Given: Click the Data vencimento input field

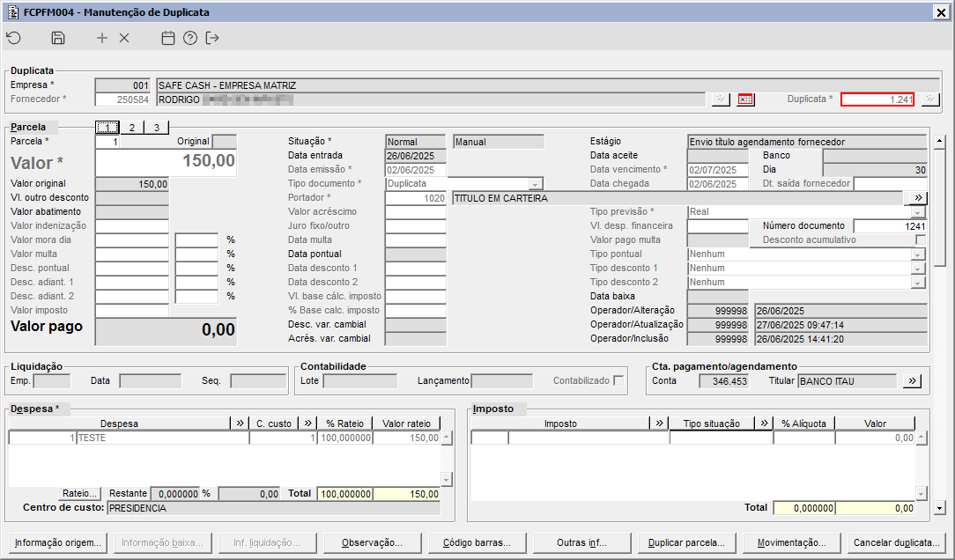Looking at the screenshot, I should 717,170.
